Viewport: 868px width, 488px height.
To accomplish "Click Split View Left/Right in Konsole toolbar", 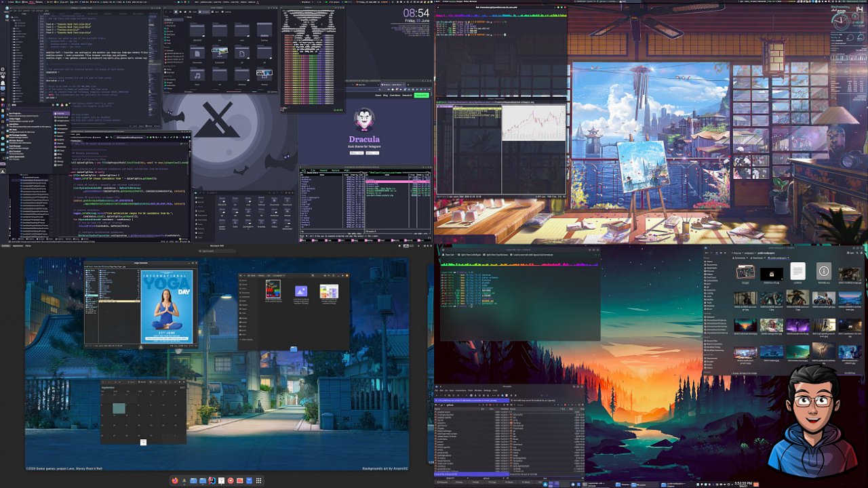I will 469,255.
